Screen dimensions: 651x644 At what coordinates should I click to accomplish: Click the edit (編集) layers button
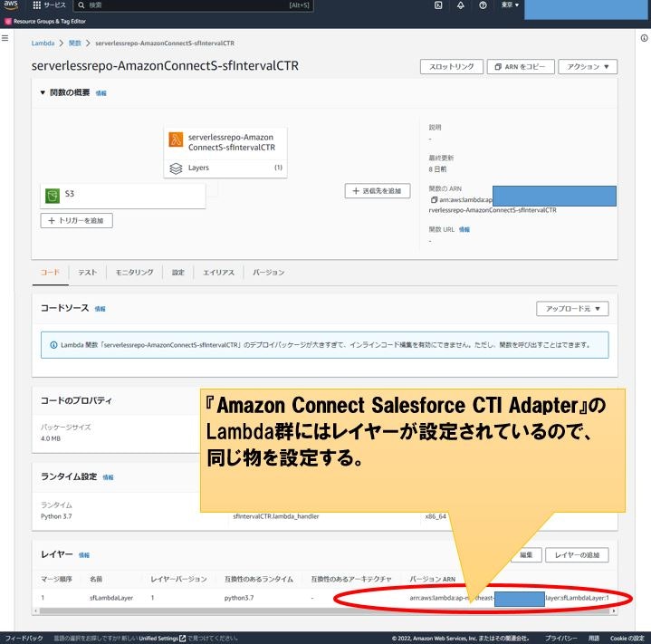526,554
